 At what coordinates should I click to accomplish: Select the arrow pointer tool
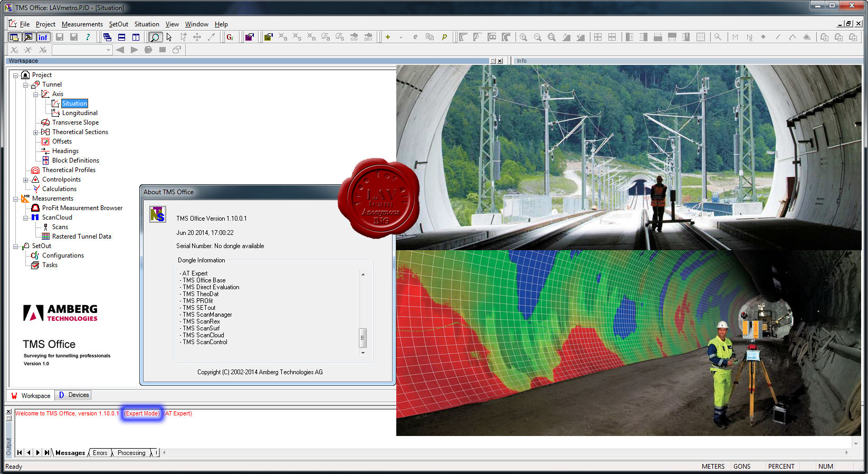(x=169, y=37)
